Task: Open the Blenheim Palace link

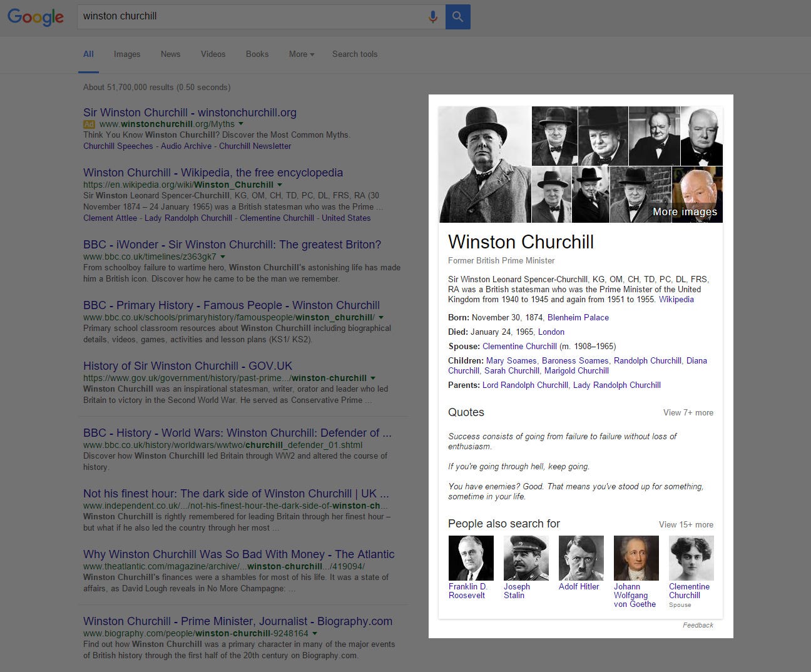Action: click(x=578, y=317)
